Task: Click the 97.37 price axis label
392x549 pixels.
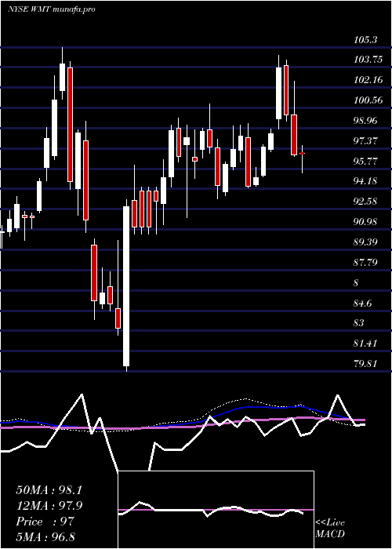Action: [x=366, y=141]
